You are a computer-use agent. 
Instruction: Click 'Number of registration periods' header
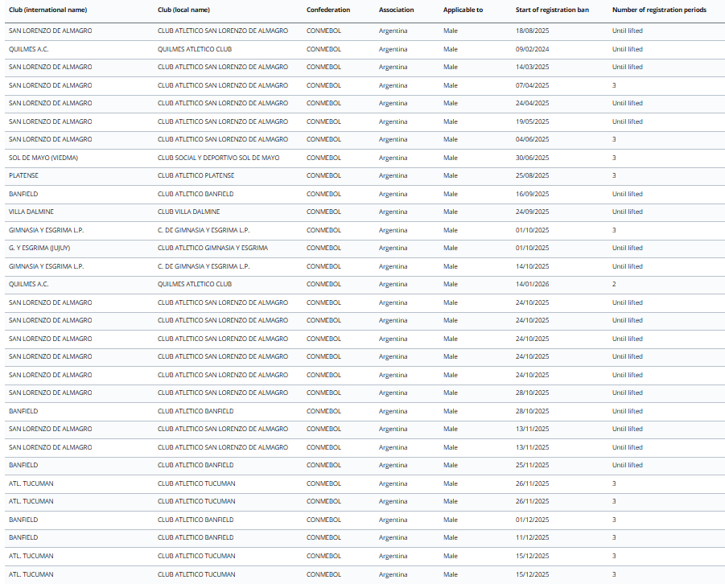tap(659, 10)
